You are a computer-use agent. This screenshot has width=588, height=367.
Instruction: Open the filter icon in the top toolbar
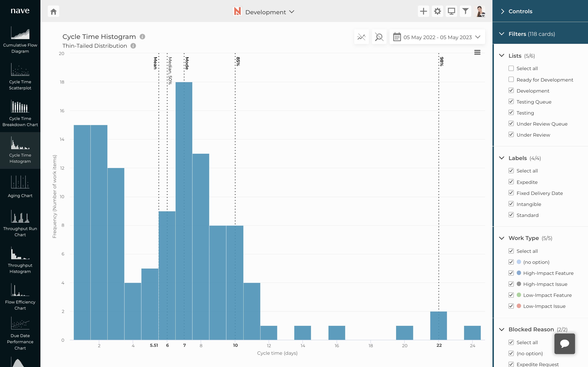pyautogui.click(x=465, y=11)
